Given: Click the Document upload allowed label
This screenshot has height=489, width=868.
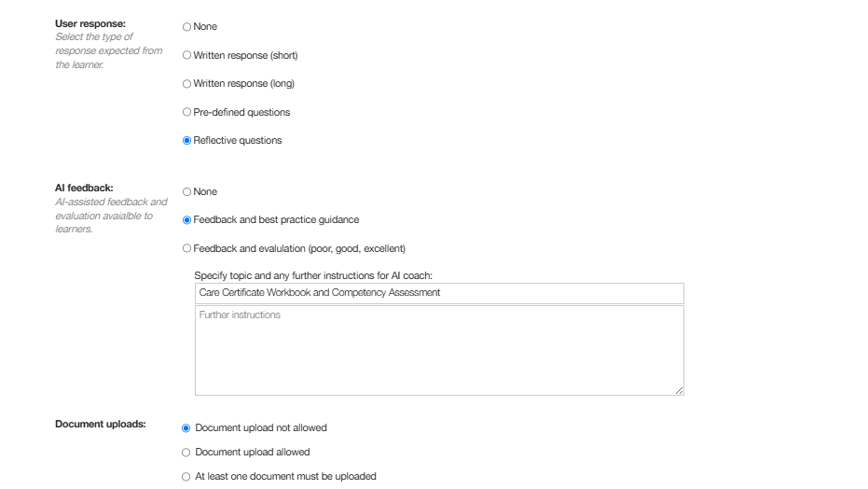Looking at the screenshot, I should [253, 453].
